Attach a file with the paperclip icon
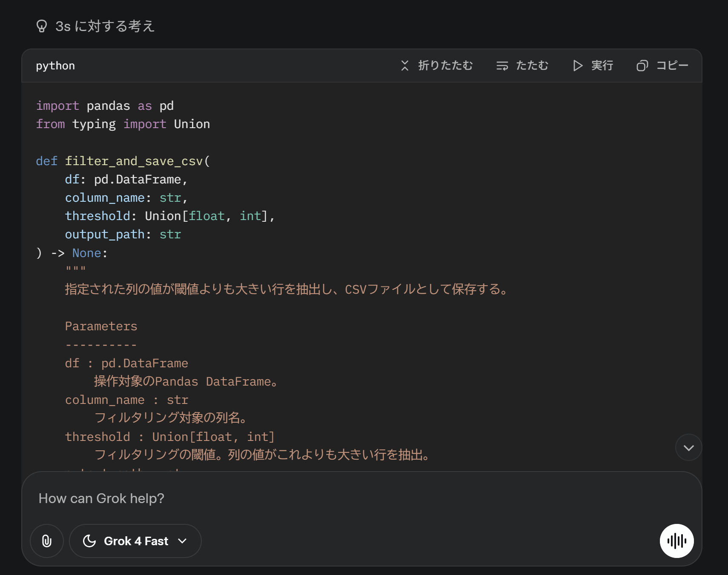This screenshot has width=728, height=575. point(47,541)
